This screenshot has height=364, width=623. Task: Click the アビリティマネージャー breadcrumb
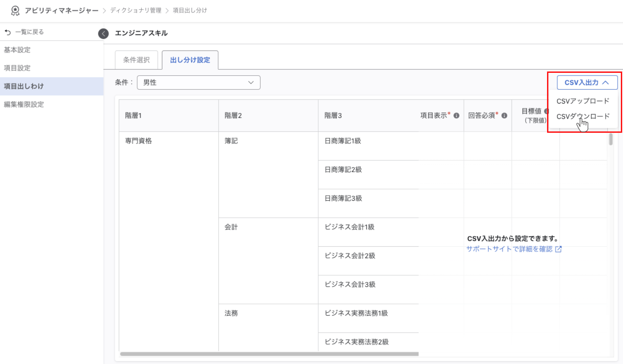point(62,11)
